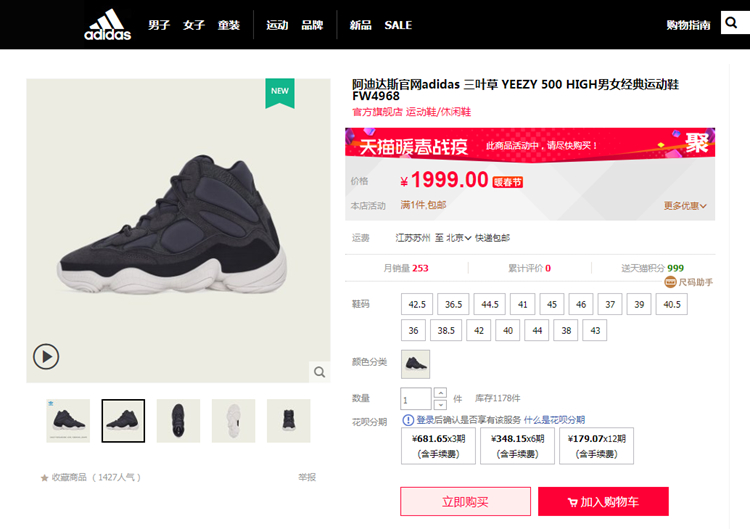The image size is (750, 529).
Task: Play the product video
Action: (46, 356)
